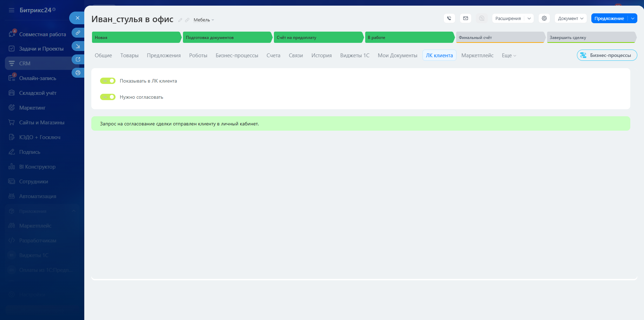Minimize the panel with the arrow icon

[78, 46]
